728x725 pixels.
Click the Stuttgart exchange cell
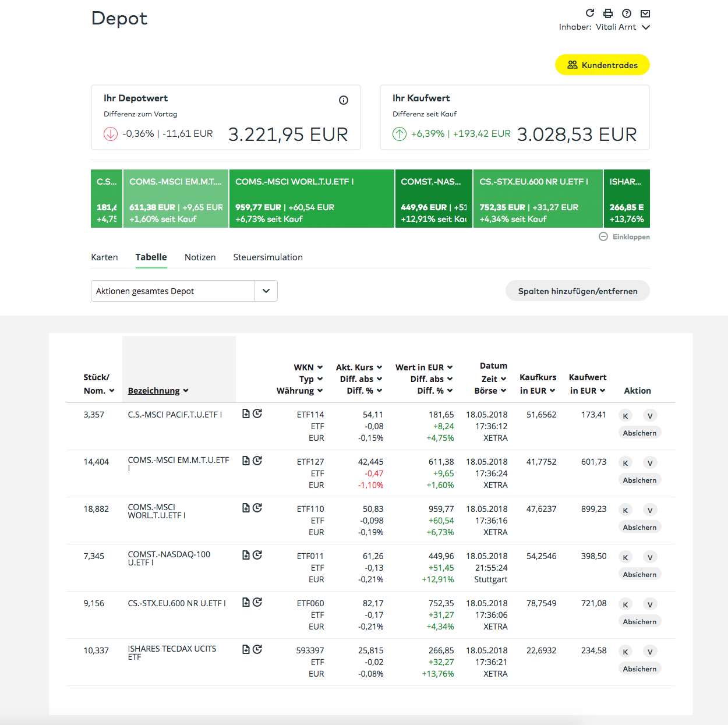point(490,579)
